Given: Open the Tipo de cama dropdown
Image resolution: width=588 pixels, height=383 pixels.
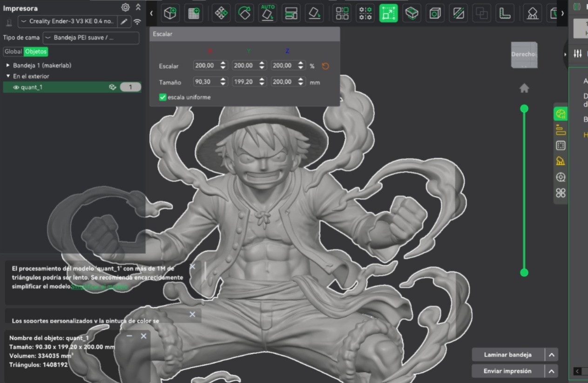Looking at the screenshot, I should pos(91,38).
